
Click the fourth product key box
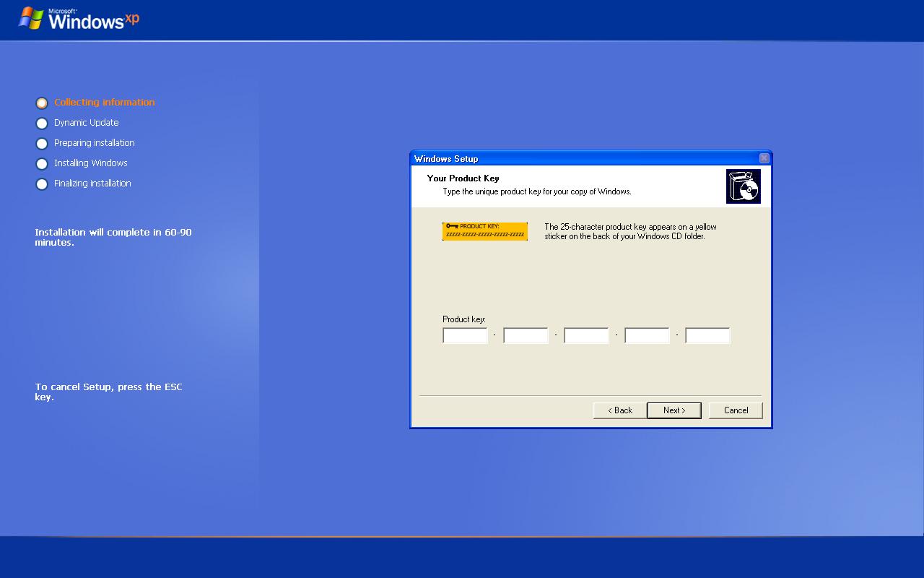tap(647, 335)
